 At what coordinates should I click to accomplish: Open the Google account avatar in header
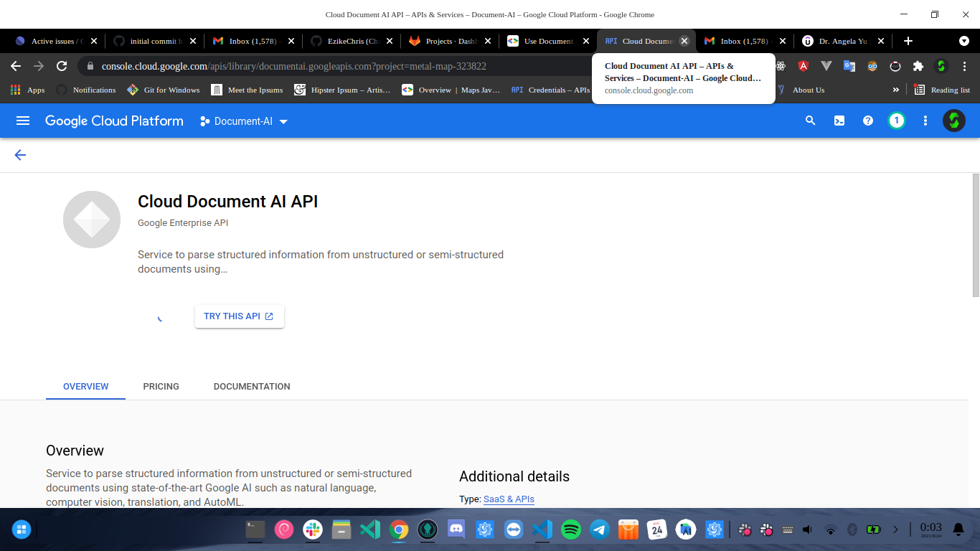point(954,121)
